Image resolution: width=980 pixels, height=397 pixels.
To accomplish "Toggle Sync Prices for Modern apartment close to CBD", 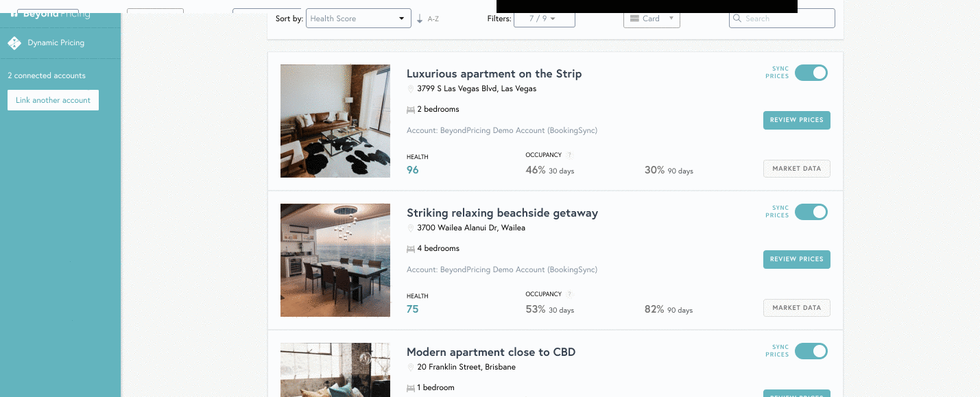I will [811, 351].
